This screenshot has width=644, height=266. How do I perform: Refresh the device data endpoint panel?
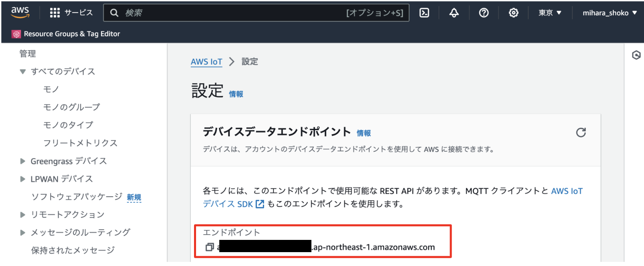click(x=581, y=133)
